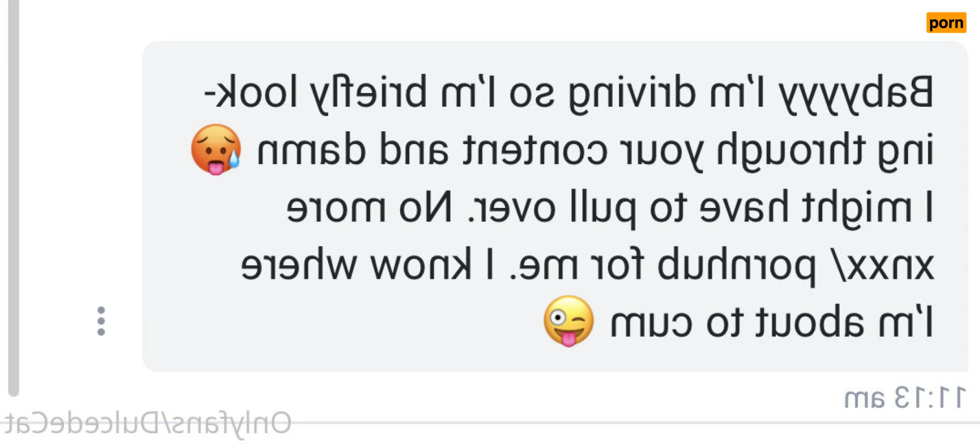Select the top dot of the options icon

[101, 310]
